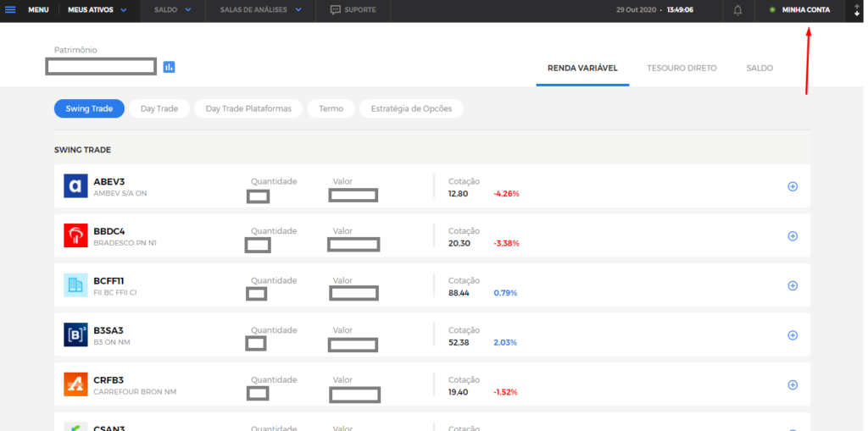Click the 20,30 quote for BBDC4
This screenshot has height=431, width=868.
click(459, 243)
